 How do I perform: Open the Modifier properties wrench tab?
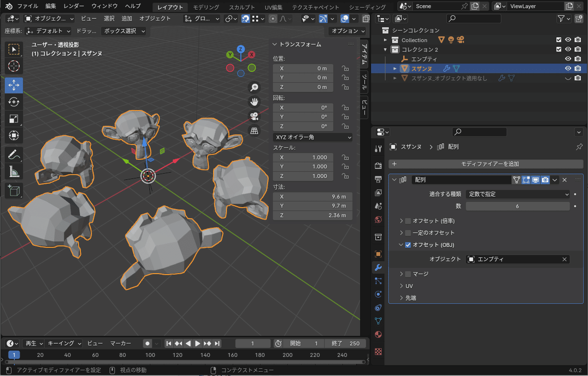pyautogui.click(x=378, y=267)
